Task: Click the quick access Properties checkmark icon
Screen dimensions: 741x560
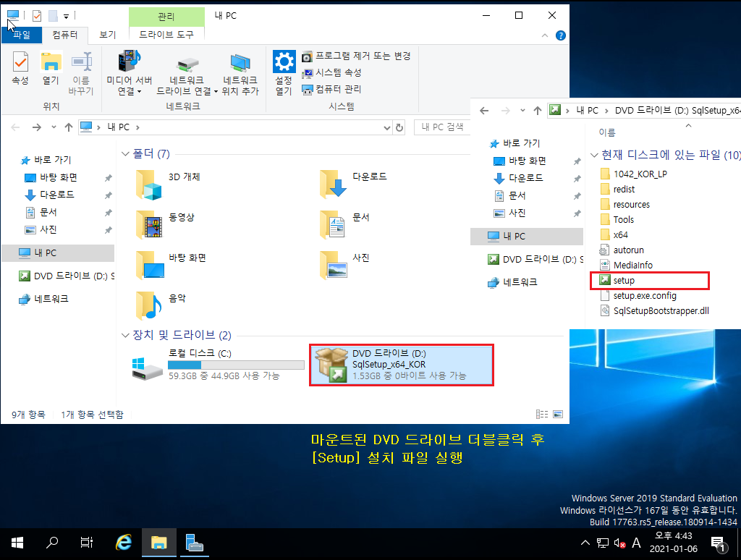Action: tap(37, 16)
